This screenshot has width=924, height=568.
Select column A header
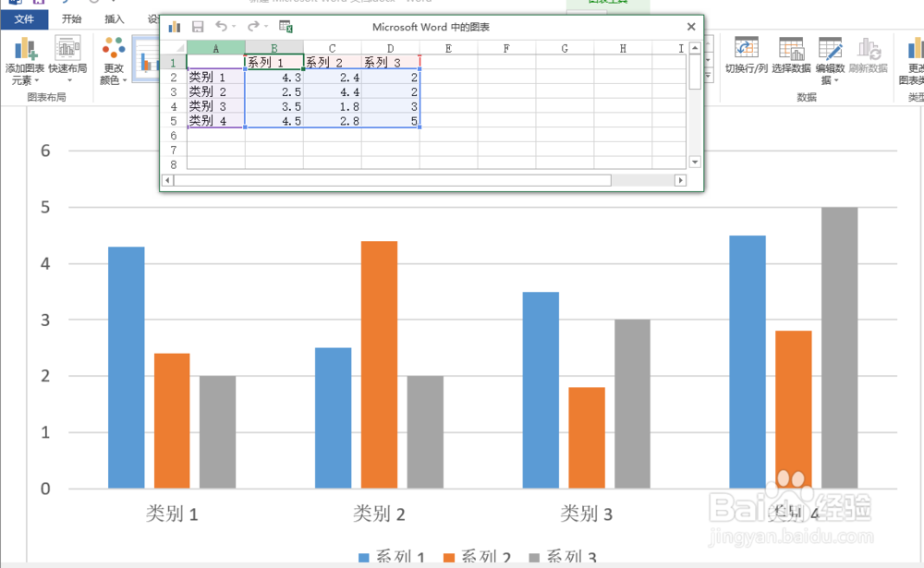tap(215, 48)
